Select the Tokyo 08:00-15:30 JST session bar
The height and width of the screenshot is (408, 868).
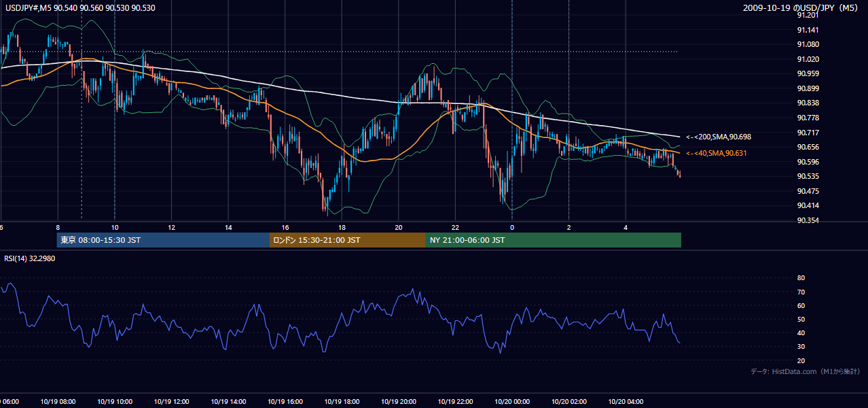pos(163,240)
